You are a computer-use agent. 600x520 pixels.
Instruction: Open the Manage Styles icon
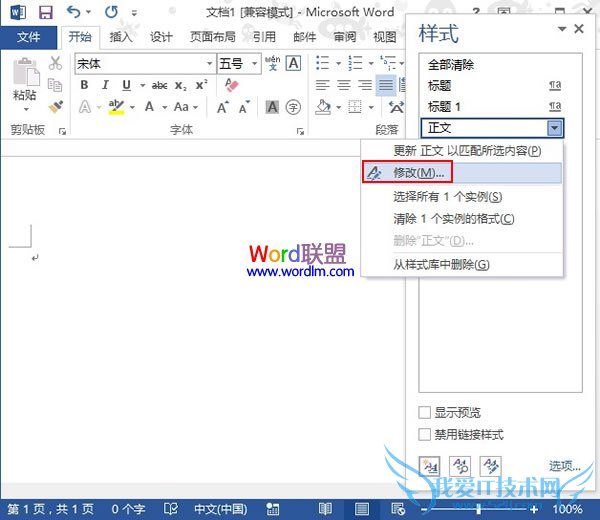coord(491,466)
